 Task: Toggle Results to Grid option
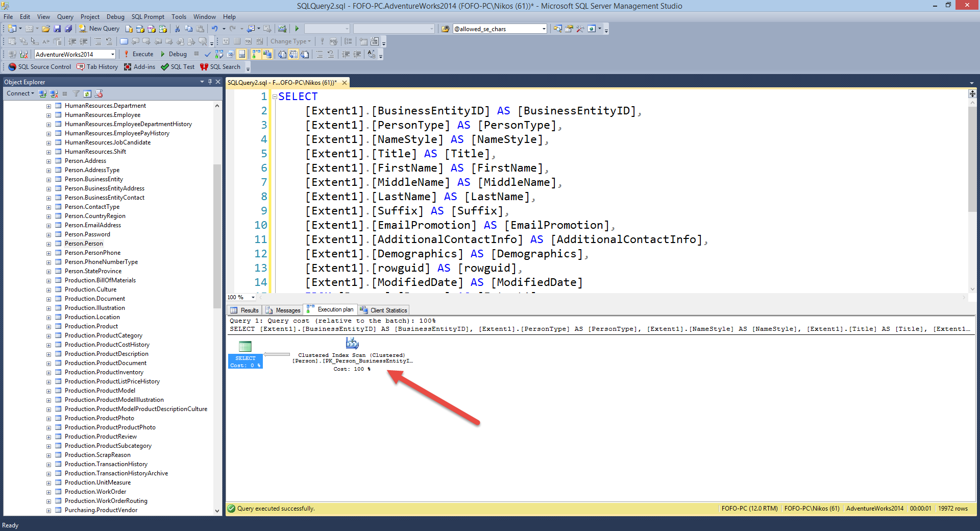click(293, 54)
